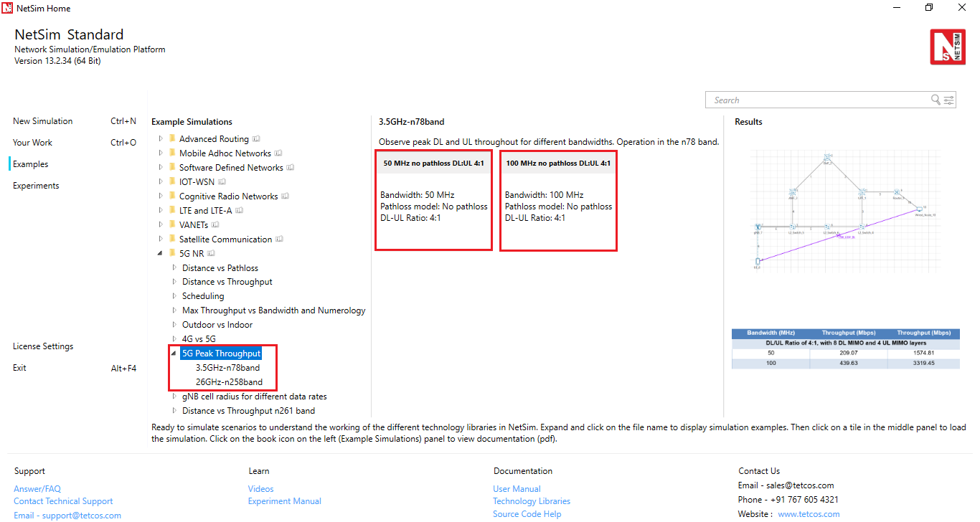Expand the VANETs folder

[161, 225]
